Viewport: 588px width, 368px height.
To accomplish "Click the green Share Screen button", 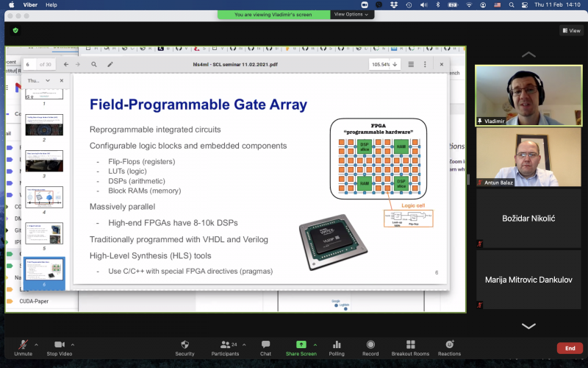I will 301,347.
